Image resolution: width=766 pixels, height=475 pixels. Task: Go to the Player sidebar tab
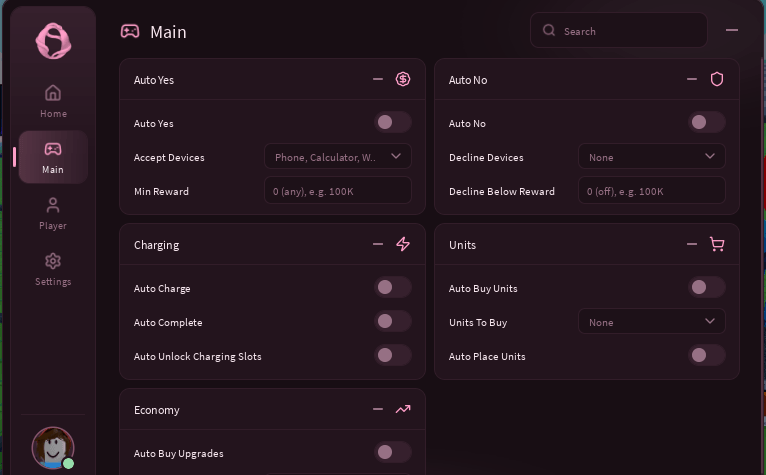pyautogui.click(x=53, y=213)
